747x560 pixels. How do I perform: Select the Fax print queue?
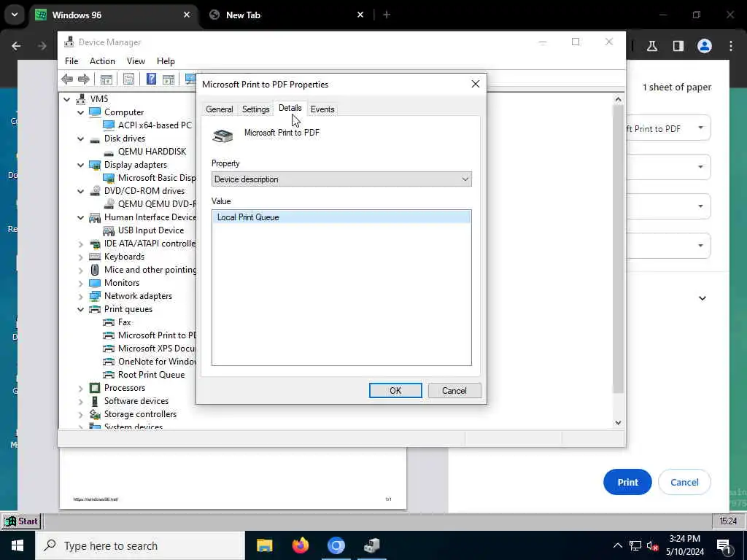pos(124,322)
